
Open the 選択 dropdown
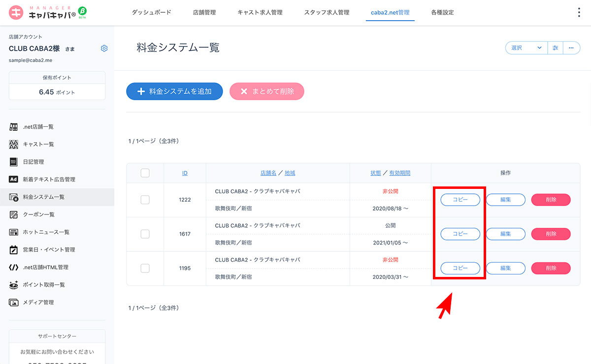coord(526,48)
